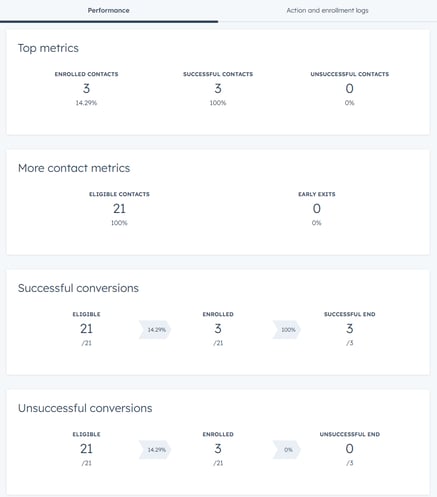Click the Eligible 21 figure under Unsuccessful conversions

coord(86,449)
